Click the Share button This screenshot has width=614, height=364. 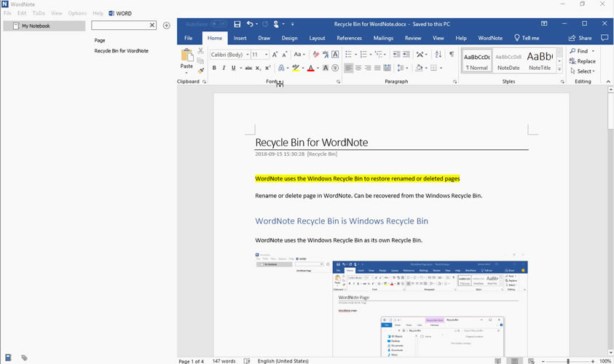580,38
